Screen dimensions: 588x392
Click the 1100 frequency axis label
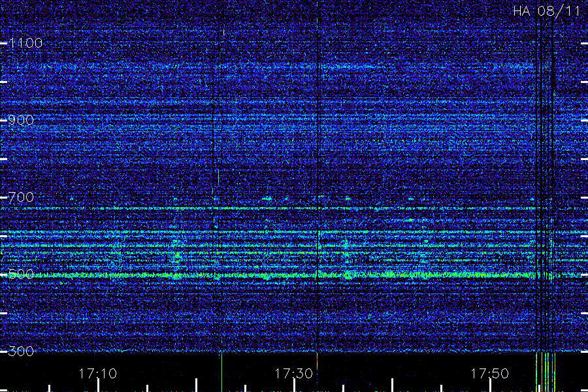click(25, 43)
